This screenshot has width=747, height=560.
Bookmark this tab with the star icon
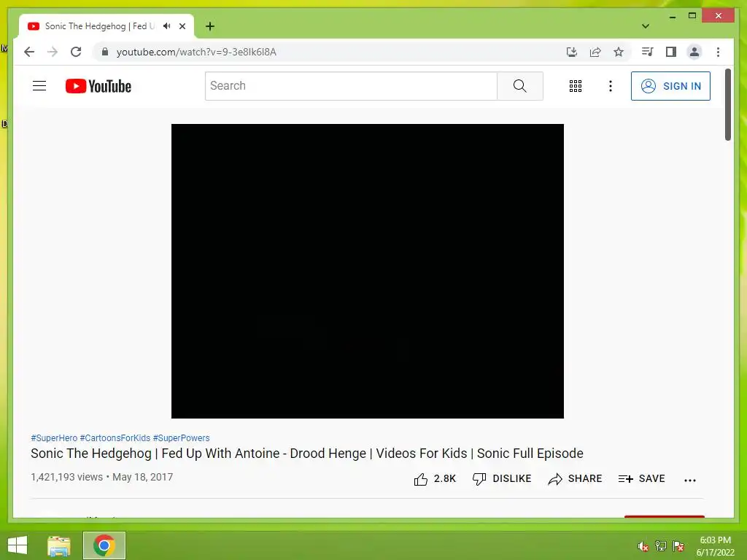tap(619, 52)
